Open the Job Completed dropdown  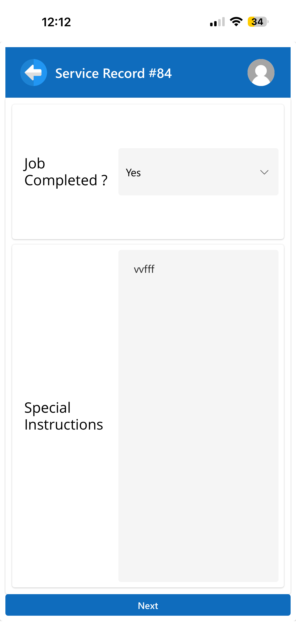(198, 172)
